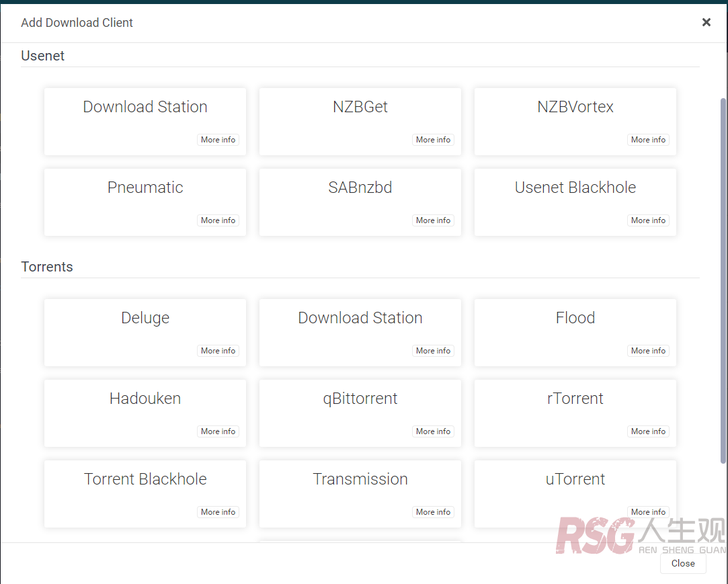The image size is (728, 584).
Task: Open More info for Flood
Action: (648, 351)
